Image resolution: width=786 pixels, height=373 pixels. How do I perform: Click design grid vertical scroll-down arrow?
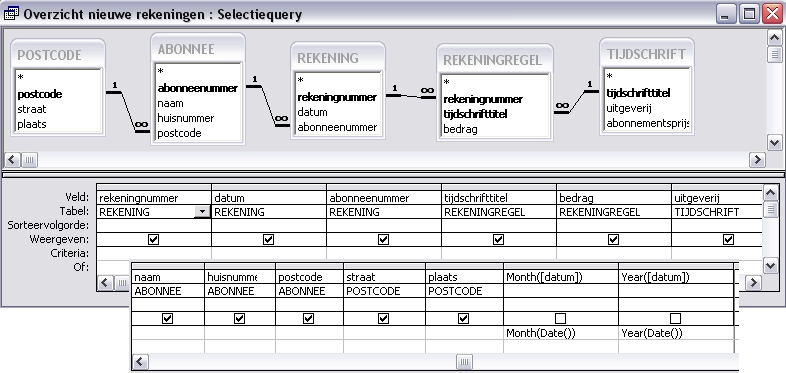coord(770,266)
